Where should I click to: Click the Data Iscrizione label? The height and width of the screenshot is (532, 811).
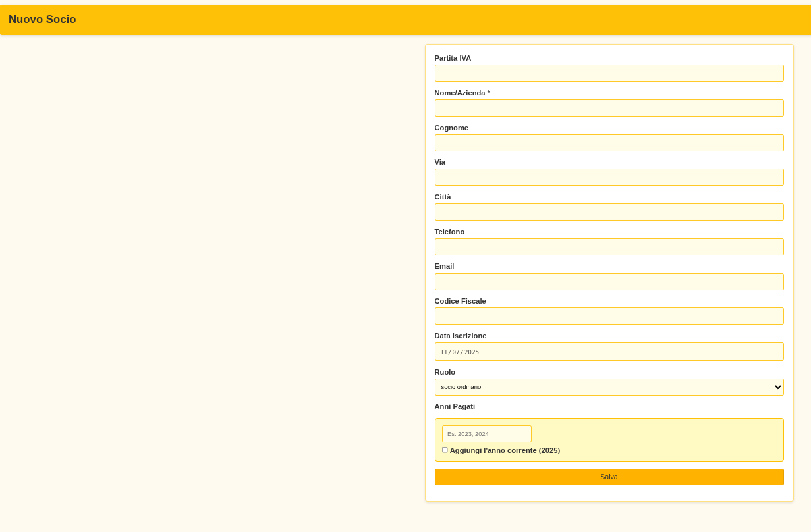(461, 336)
